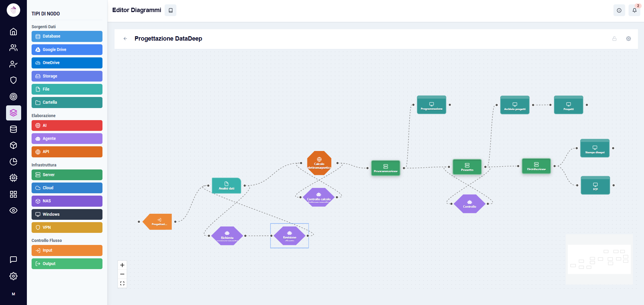
Task: Click the eye icon in the left sidebar
Action: 13,210
